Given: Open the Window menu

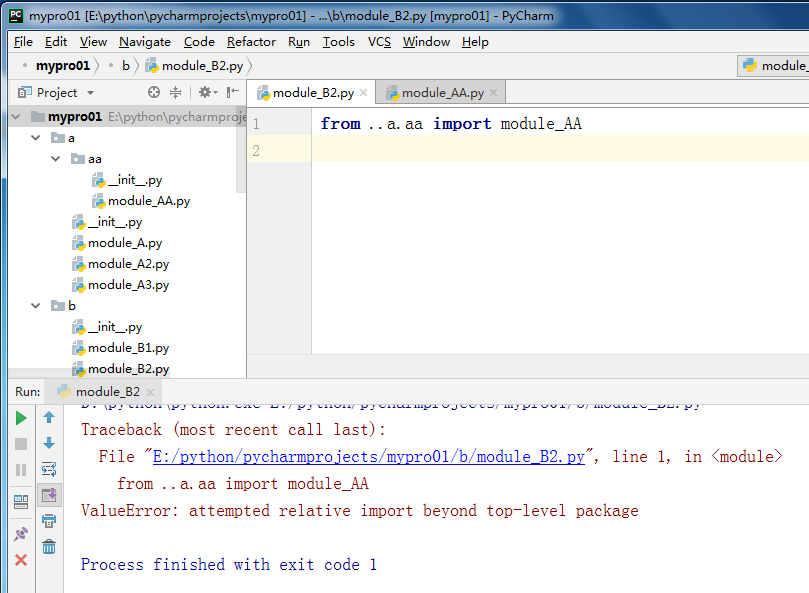Looking at the screenshot, I should click(x=426, y=42).
